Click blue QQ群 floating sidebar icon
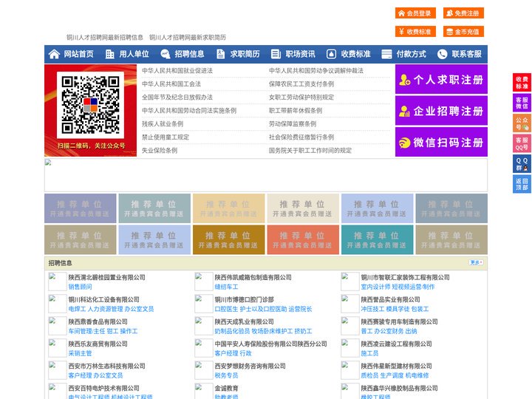This screenshot has height=399, width=532. (x=522, y=164)
